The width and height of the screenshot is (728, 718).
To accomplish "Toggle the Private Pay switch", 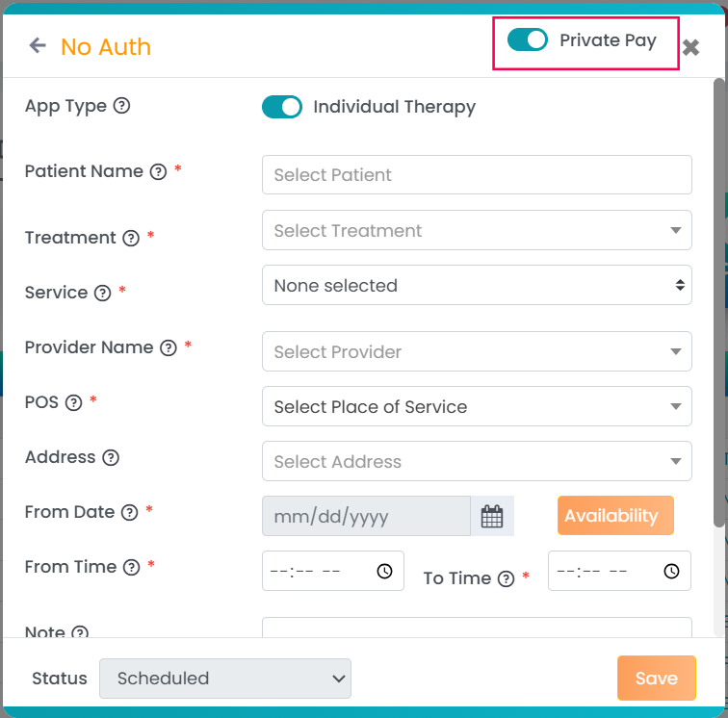I will [x=527, y=39].
